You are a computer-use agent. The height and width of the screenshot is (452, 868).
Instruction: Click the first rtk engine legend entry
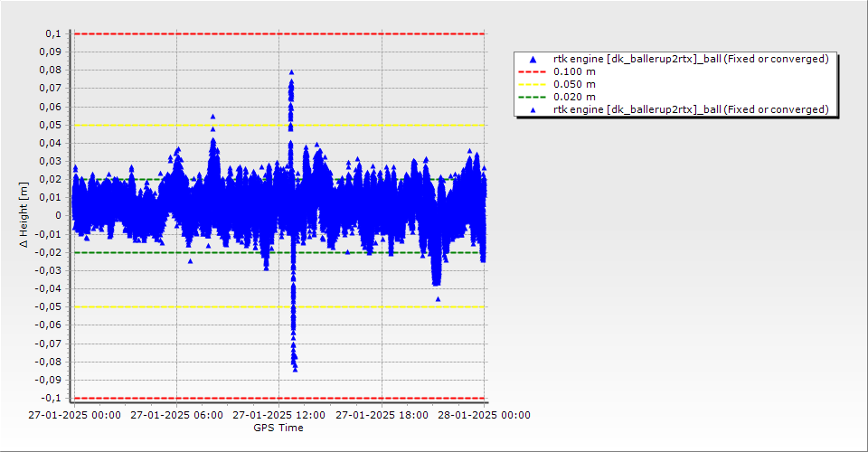click(691, 59)
